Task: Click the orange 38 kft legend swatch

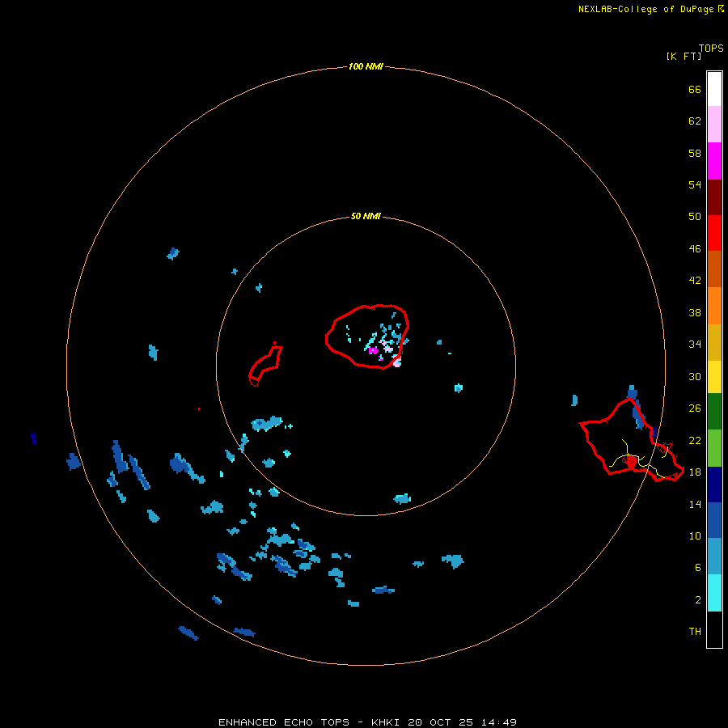Action: (714, 306)
